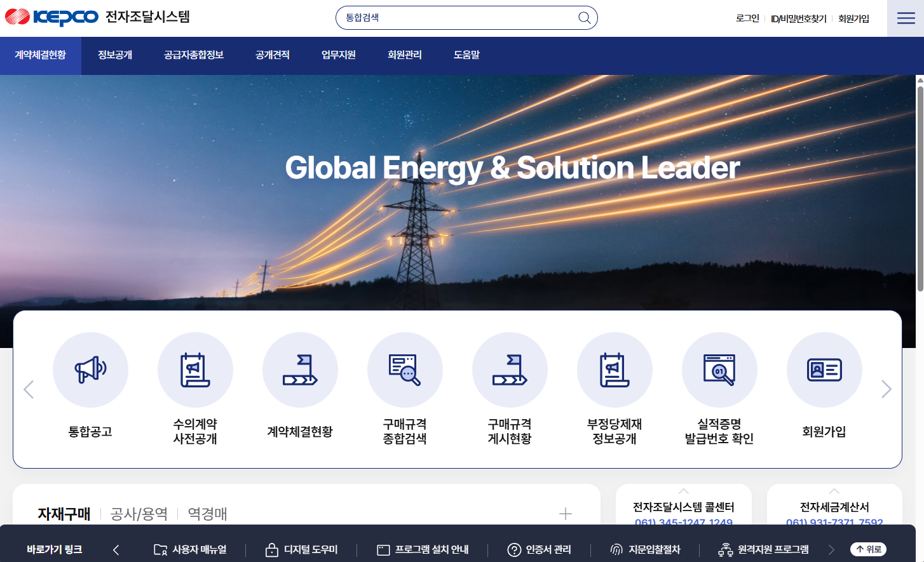Open the 구매규격 종합검색 icon
Screen dimensions: 924x562
click(405, 370)
